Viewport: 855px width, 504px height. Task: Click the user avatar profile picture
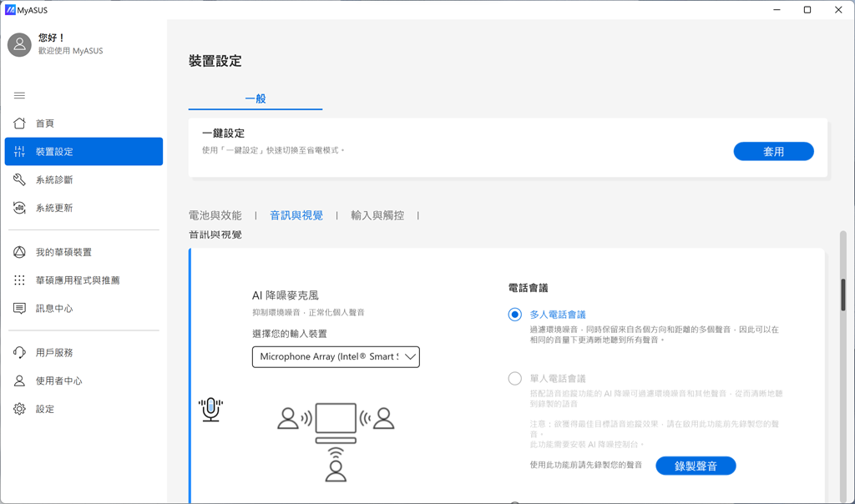coord(19,45)
